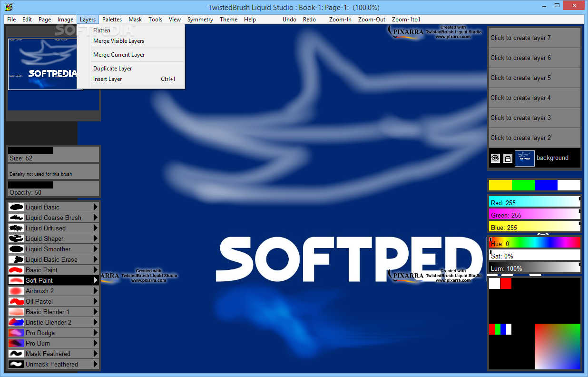The height and width of the screenshot is (377, 588).
Task: Expand Liquid Diffused options arrow
Action: pyautogui.click(x=96, y=228)
